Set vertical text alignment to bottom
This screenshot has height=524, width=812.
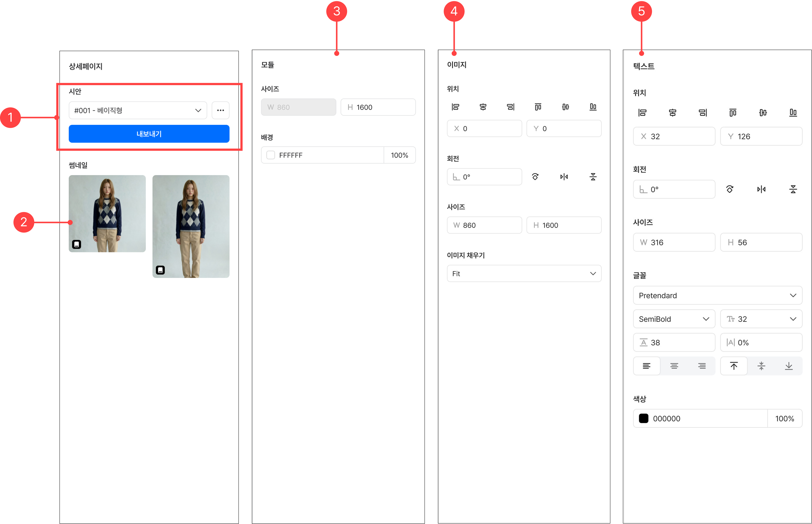pyautogui.click(x=789, y=366)
